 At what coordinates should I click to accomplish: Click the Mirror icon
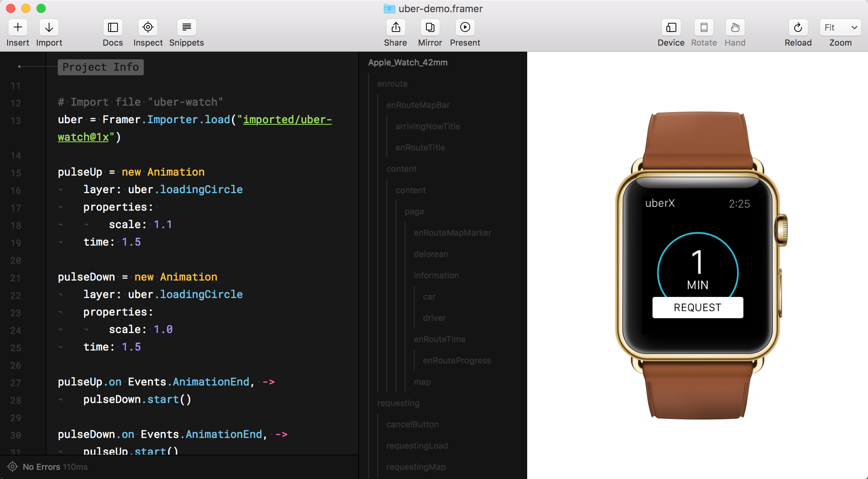pyautogui.click(x=430, y=27)
